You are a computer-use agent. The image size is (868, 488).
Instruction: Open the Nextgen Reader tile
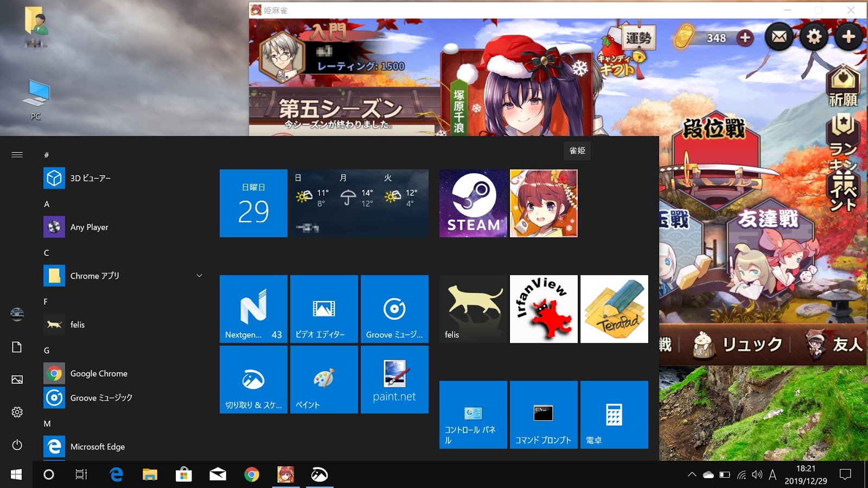[x=253, y=309]
